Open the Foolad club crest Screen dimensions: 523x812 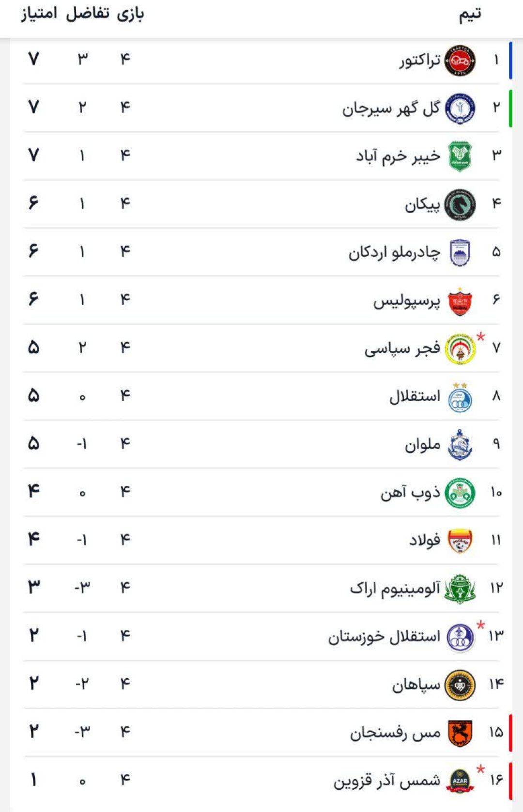[x=460, y=541]
